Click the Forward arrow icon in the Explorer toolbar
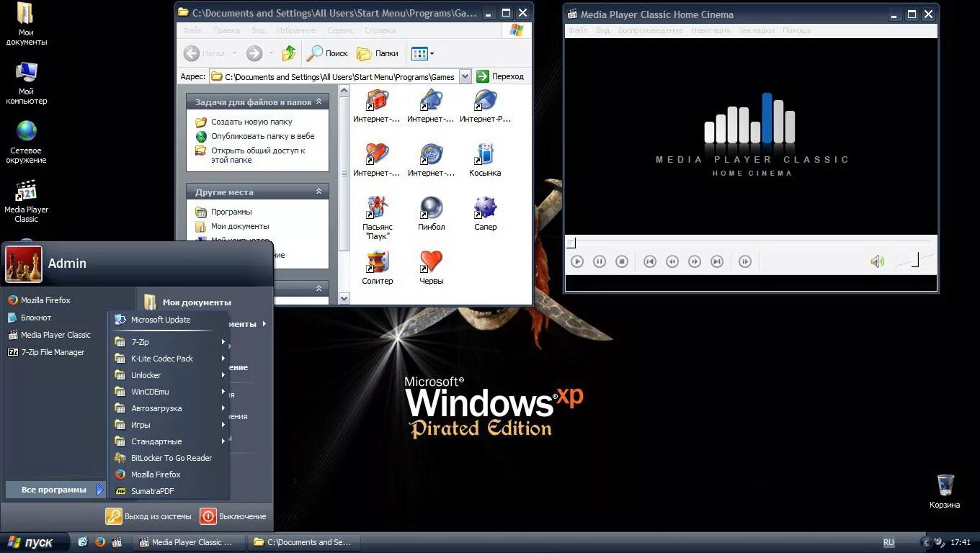This screenshot has height=553, width=980. click(254, 53)
